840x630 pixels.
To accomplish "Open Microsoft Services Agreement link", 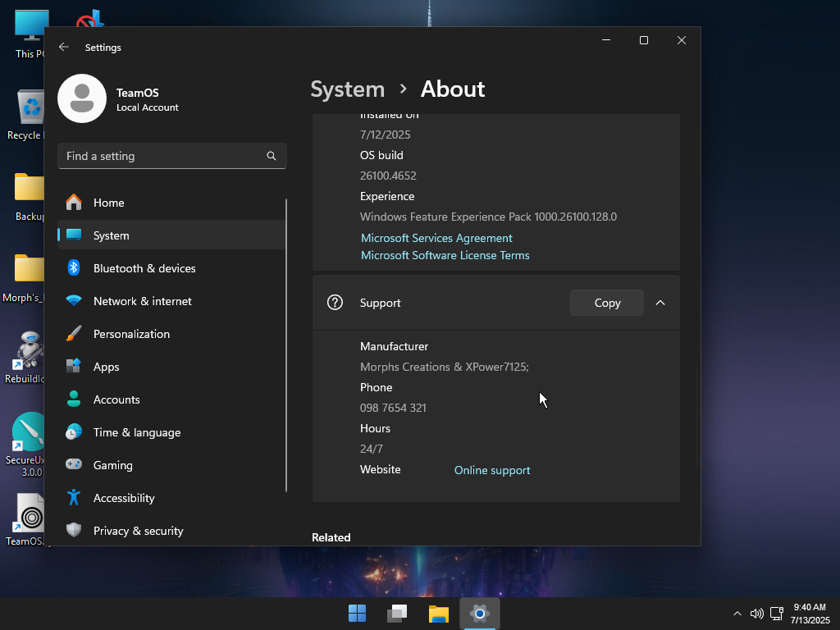I will (x=436, y=238).
